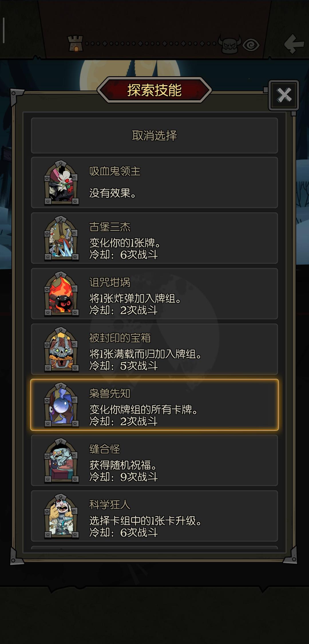The image size is (309, 644).
Task: Choose the 古堡三杰 skill entry
Action: click(154, 238)
